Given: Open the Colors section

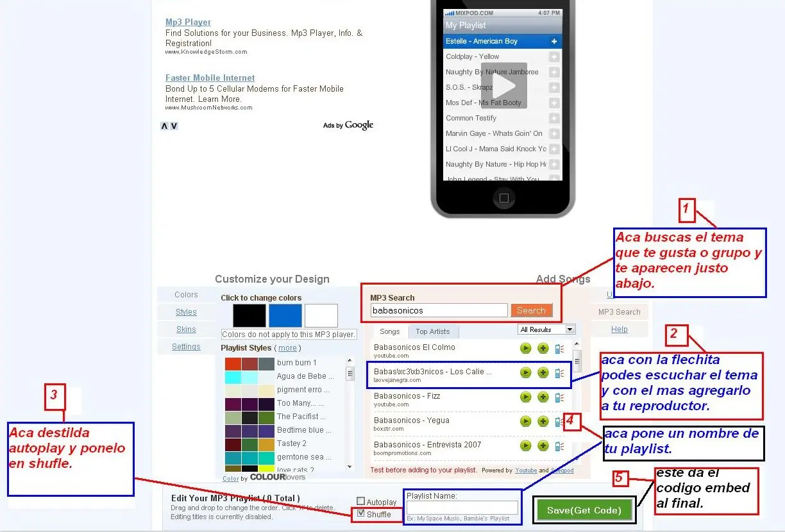Looking at the screenshot, I should coord(186,295).
